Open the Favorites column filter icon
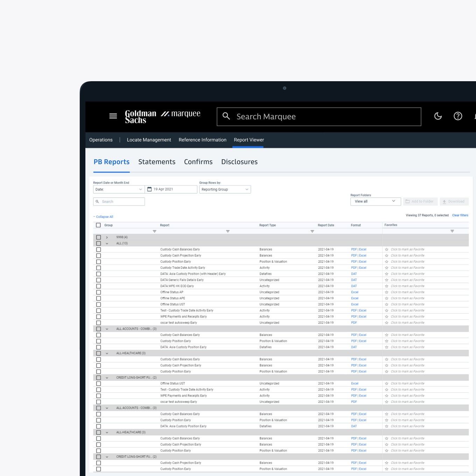This screenshot has height=476, width=476. [452, 231]
